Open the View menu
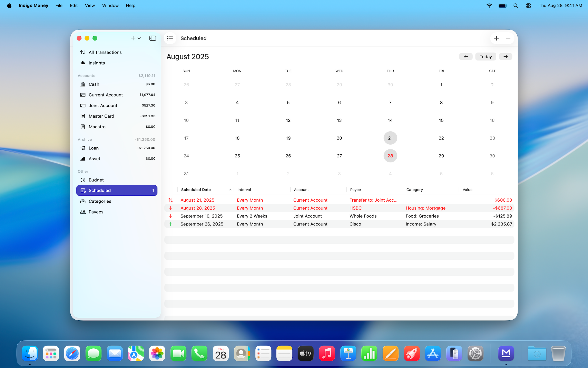588x368 pixels. click(x=90, y=5)
